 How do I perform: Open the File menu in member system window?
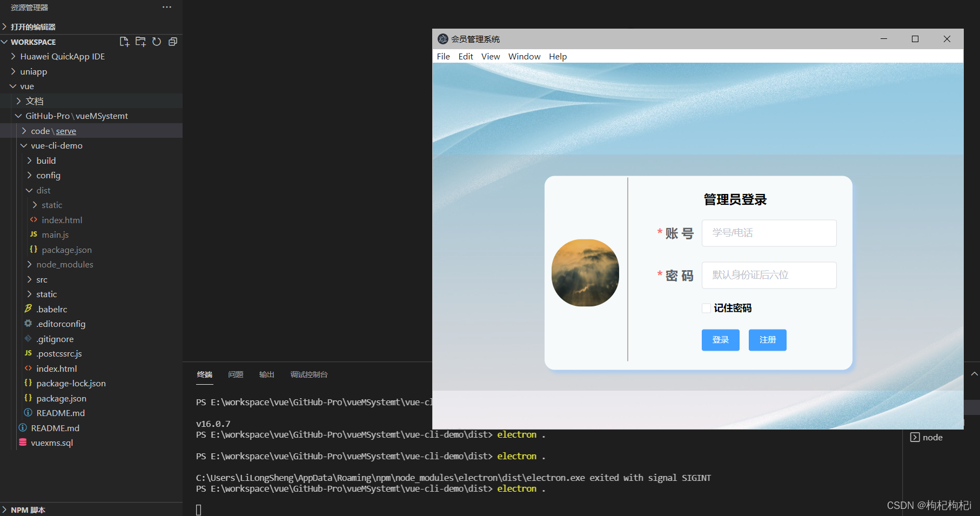[443, 56]
